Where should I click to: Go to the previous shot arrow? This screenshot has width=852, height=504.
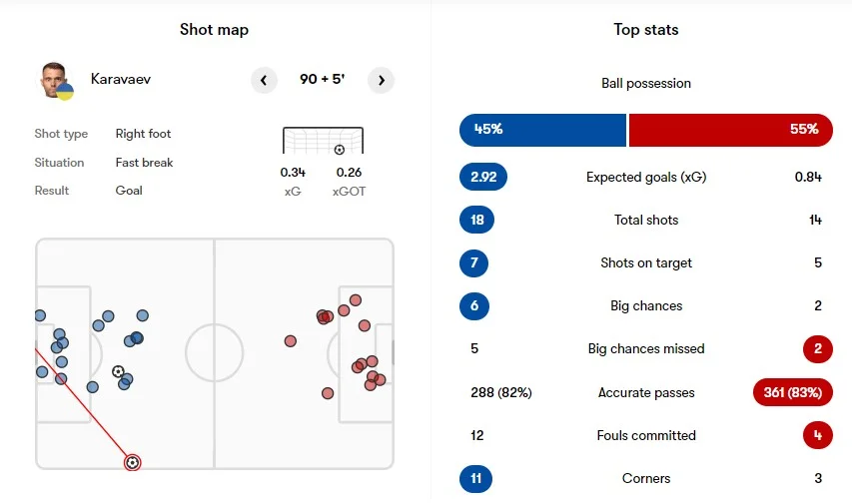pyautogui.click(x=264, y=80)
